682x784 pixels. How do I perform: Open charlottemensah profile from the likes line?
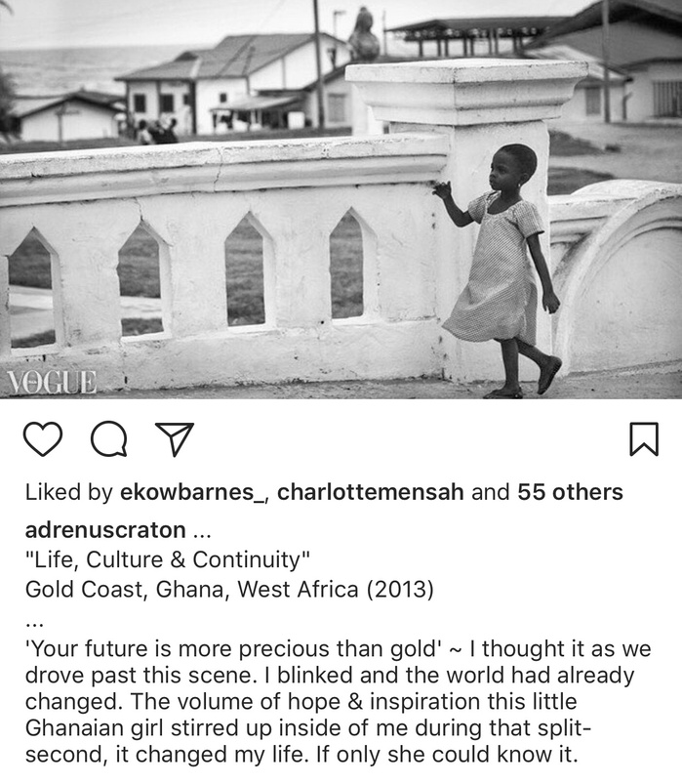(370, 492)
